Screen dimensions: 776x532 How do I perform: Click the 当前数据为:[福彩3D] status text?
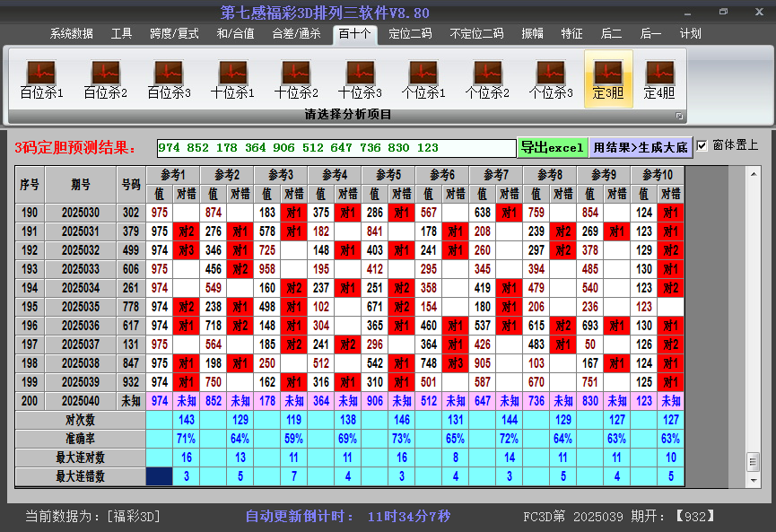tap(93, 517)
